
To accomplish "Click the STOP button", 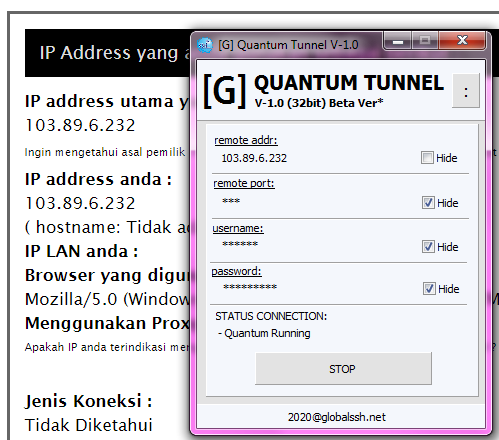I will coord(343,369).
